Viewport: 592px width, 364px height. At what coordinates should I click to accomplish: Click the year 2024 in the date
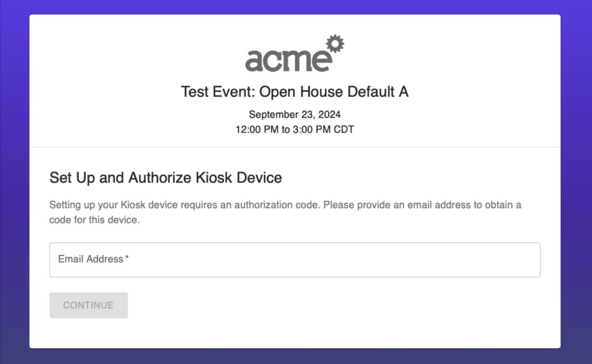[330, 115]
